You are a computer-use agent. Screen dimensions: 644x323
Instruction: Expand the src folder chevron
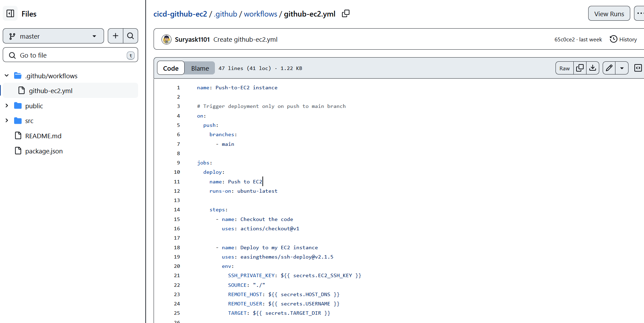(x=7, y=120)
